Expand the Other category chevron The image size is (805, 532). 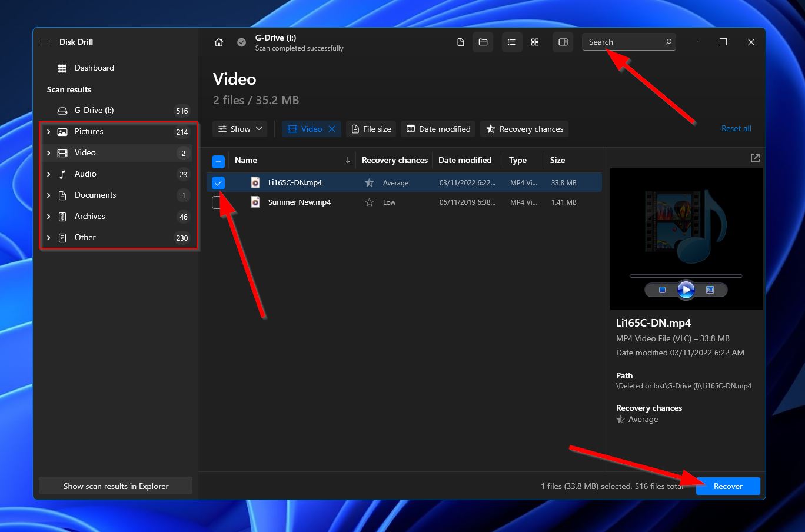(x=48, y=238)
